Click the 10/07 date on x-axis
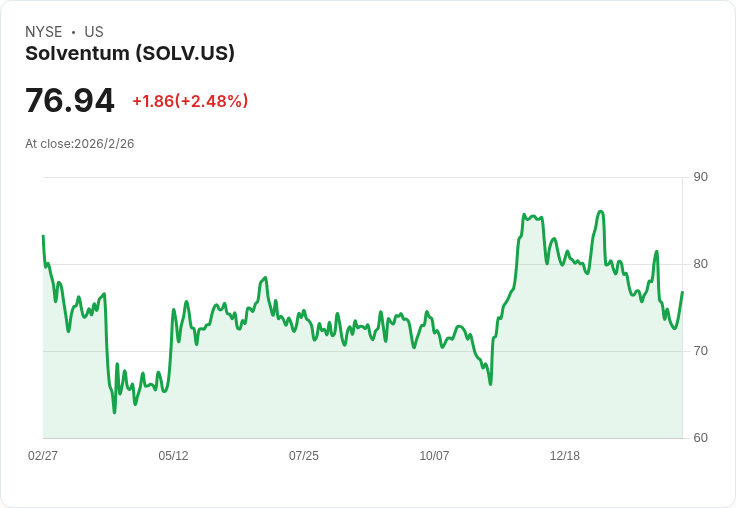 (434, 456)
